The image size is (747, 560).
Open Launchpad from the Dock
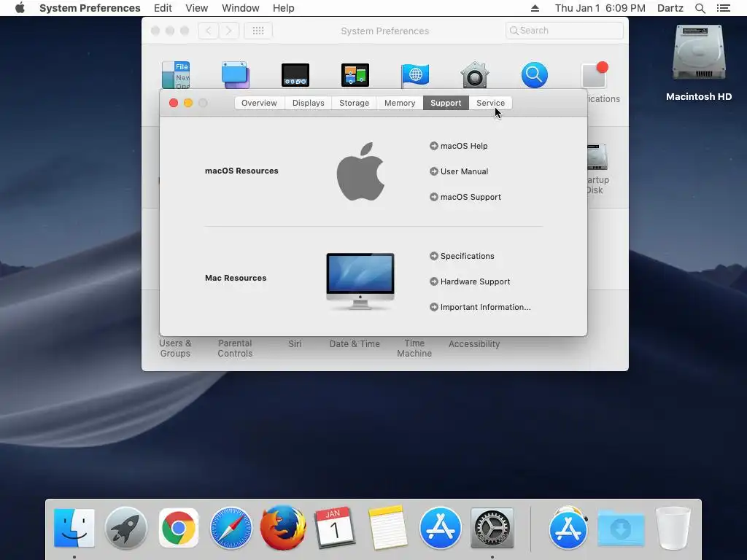125,528
